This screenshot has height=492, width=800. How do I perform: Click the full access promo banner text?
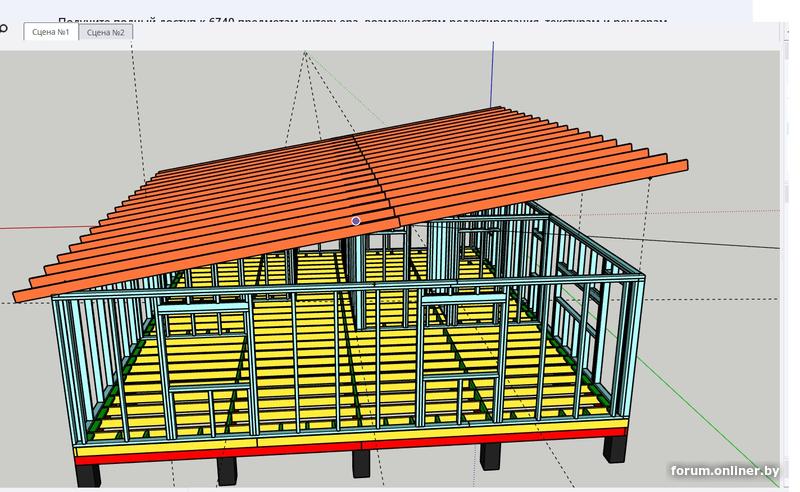click(360, 20)
